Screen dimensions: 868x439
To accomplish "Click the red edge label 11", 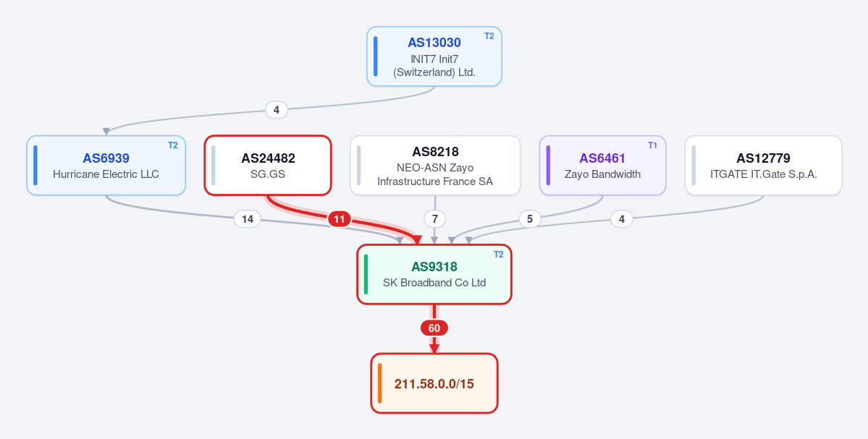I will point(340,220).
